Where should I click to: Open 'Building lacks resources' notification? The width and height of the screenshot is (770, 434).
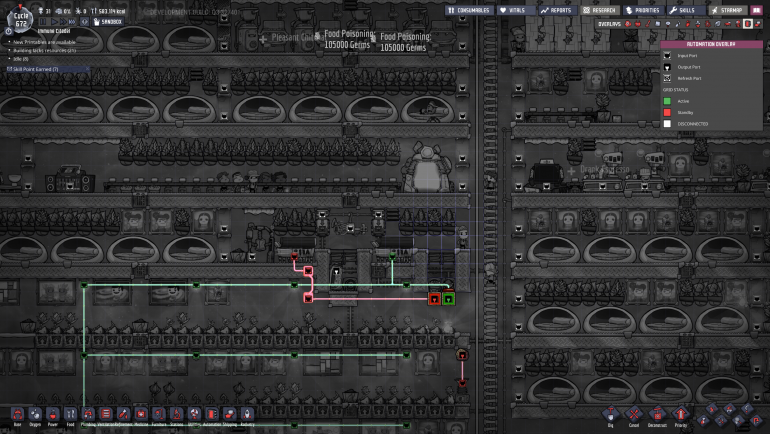click(44, 51)
